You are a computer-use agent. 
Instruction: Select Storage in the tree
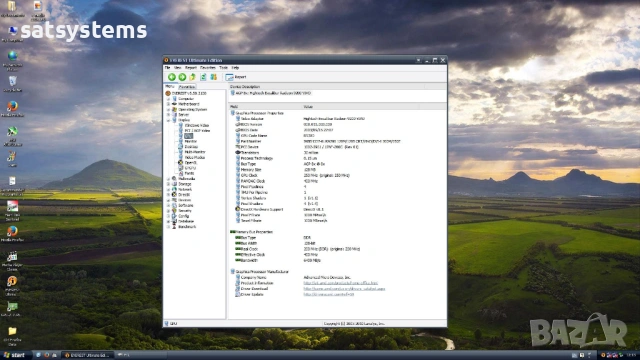point(182,184)
